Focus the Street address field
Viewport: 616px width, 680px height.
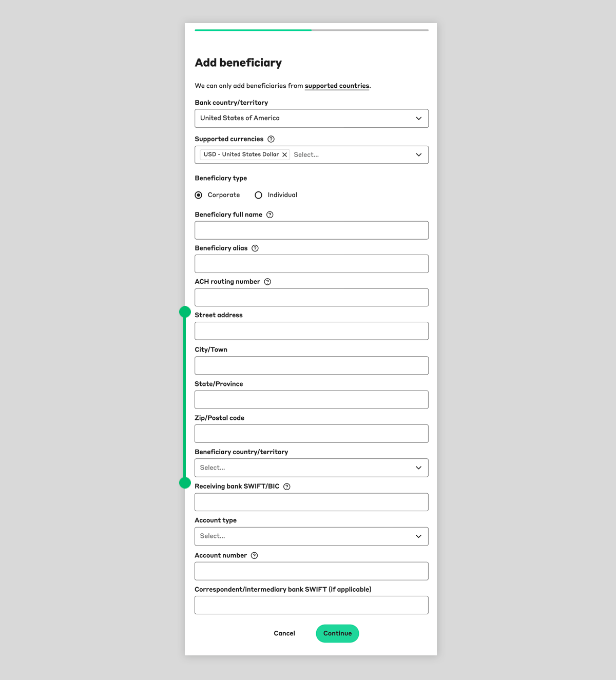(x=312, y=331)
